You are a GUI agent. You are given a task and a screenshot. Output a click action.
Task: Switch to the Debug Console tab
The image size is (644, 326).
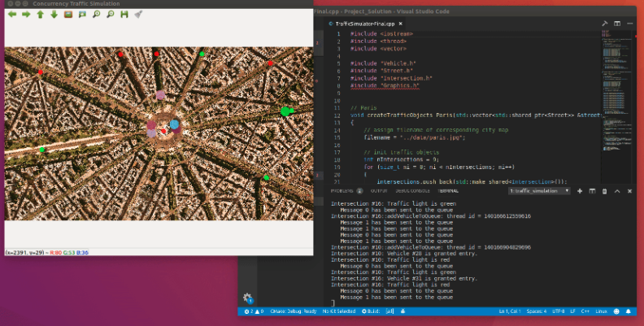click(x=412, y=191)
